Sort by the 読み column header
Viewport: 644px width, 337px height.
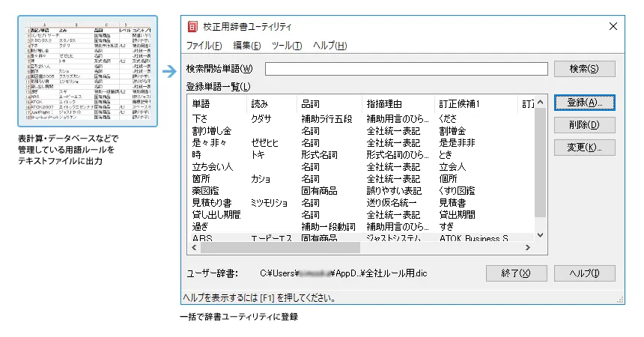click(x=272, y=104)
